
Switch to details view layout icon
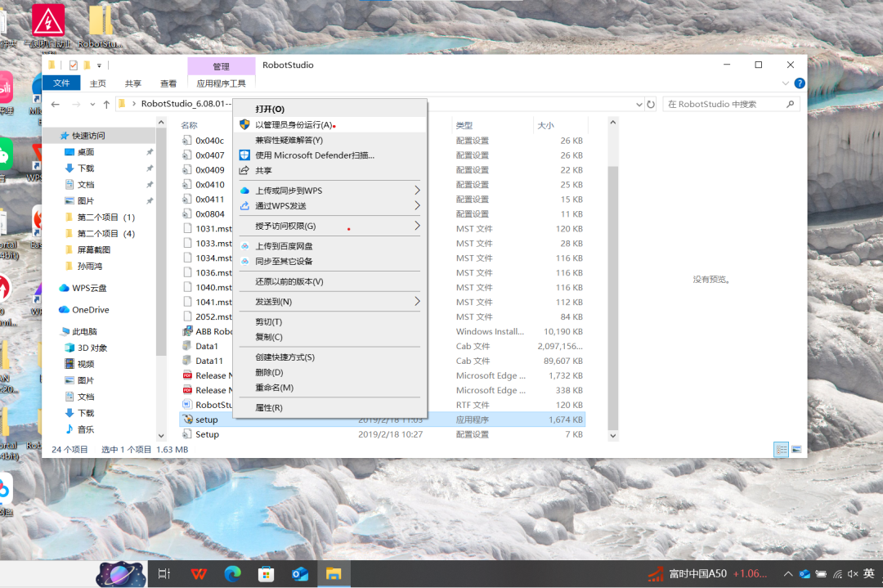(x=781, y=450)
